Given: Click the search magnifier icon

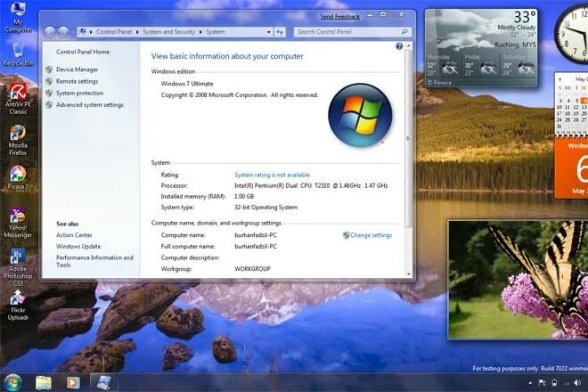Looking at the screenshot, I should tap(404, 32).
